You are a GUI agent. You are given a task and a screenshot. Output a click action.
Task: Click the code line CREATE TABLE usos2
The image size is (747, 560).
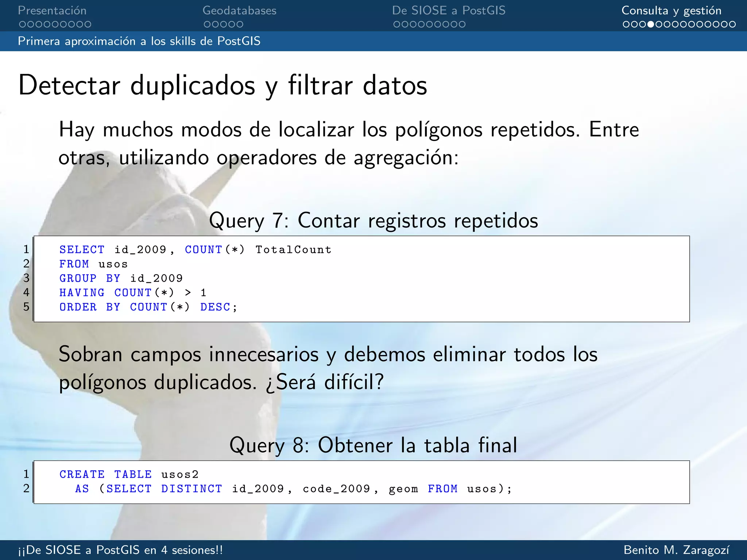(129, 474)
